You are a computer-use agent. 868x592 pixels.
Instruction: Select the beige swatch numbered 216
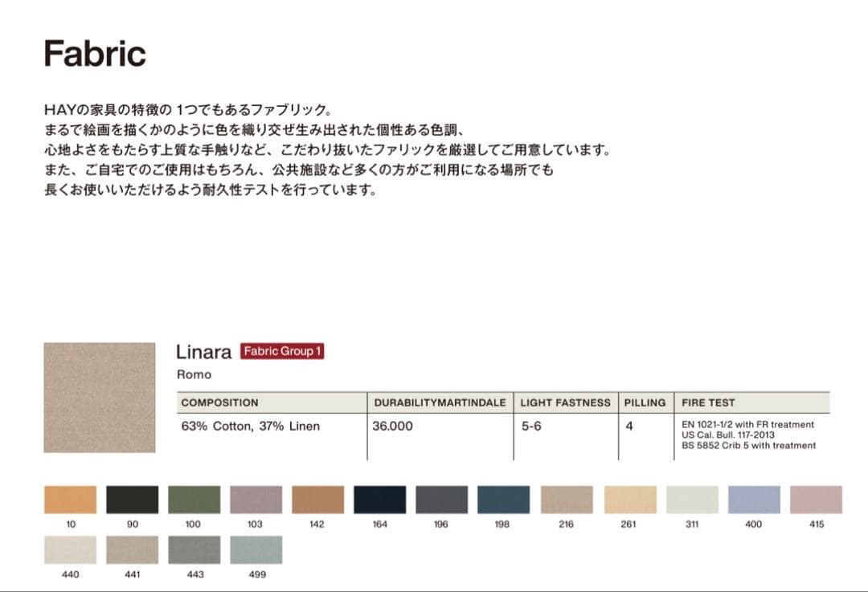pyautogui.click(x=566, y=500)
